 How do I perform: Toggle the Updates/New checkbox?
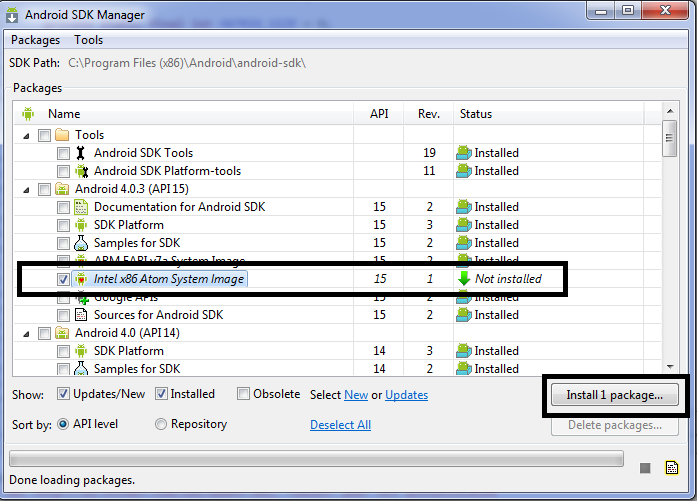tap(64, 394)
